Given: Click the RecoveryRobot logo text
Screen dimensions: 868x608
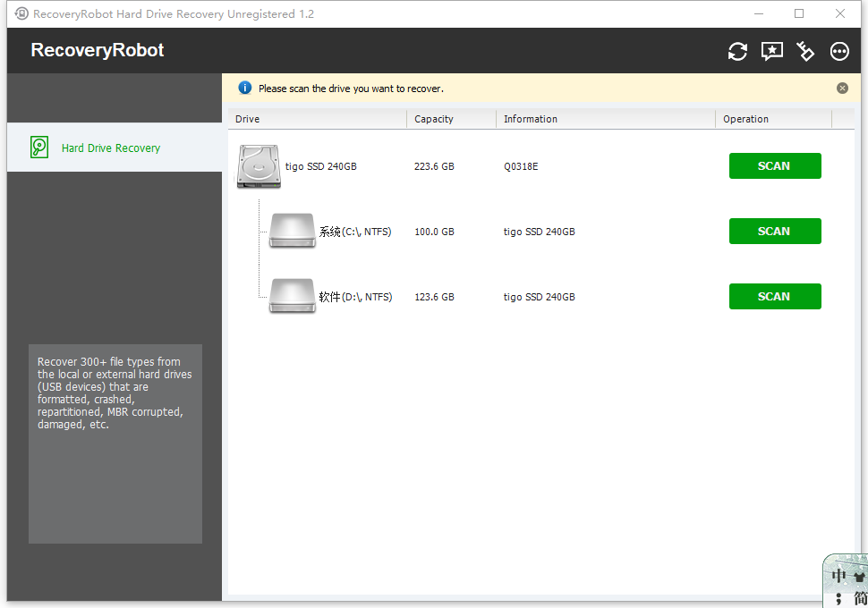Looking at the screenshot, I should (x=98, y=50).
